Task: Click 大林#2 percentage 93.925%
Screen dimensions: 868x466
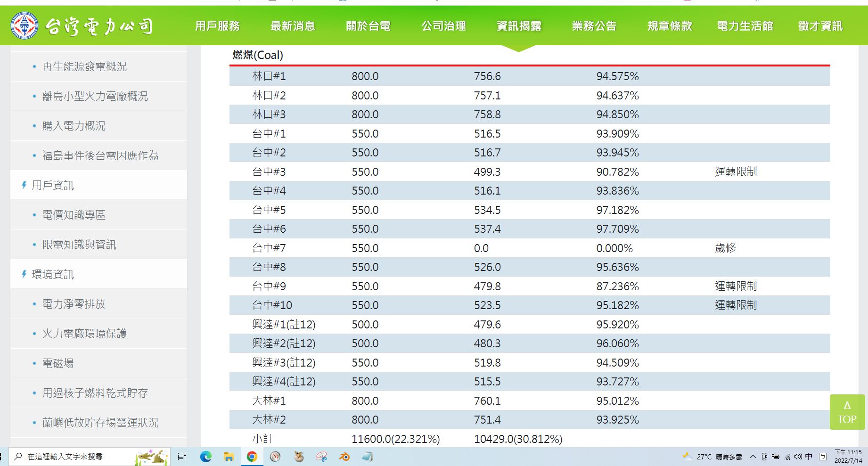Action: 617,419
